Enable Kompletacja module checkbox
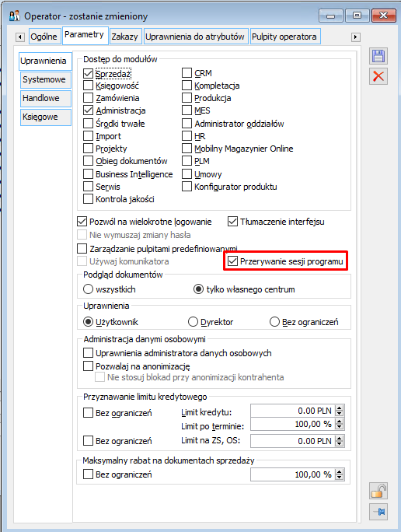The height and width of the screenshot is (532, 401). (187, 85)
